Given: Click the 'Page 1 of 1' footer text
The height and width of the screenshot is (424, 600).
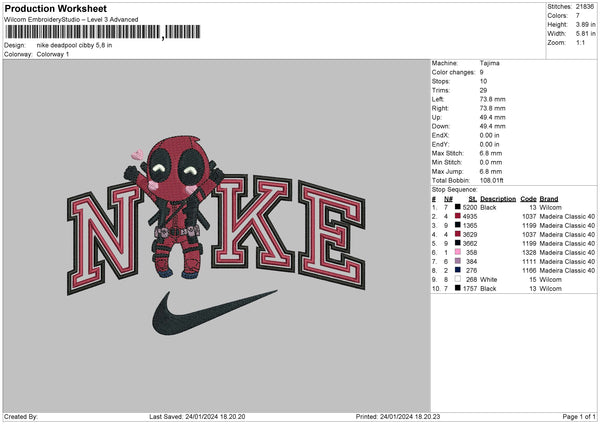Looking at the screenshot, I should pos(579,416).
